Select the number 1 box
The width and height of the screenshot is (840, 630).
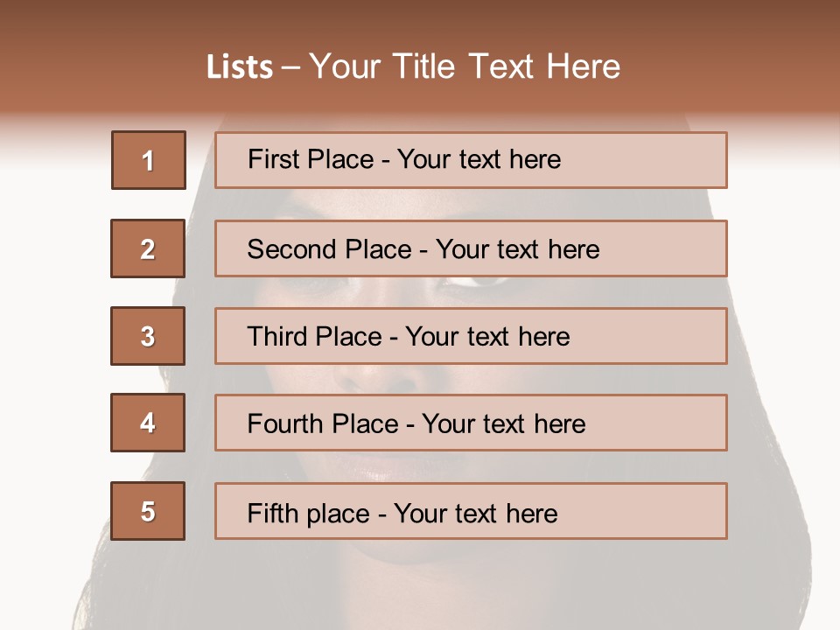click(148, 160)
